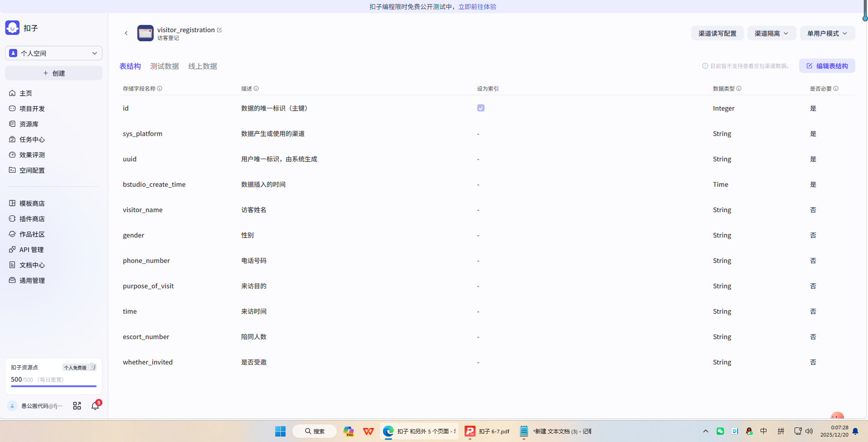Click the 编辑表结构 button
This screenshot has height=442, width=868.
click(x=827, y=66)
